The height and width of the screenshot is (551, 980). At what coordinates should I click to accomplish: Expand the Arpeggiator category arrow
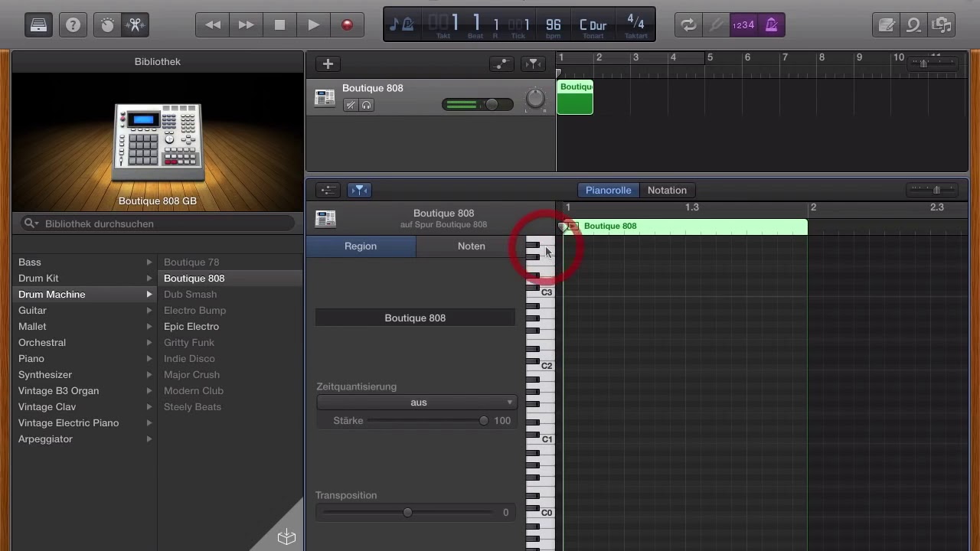[149, 439]
